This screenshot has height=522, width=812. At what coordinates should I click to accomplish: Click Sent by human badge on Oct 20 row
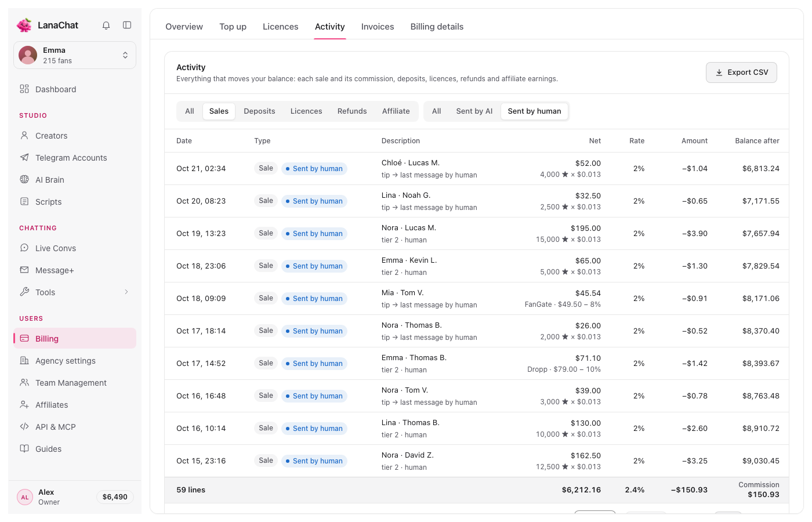pos(314,201)
